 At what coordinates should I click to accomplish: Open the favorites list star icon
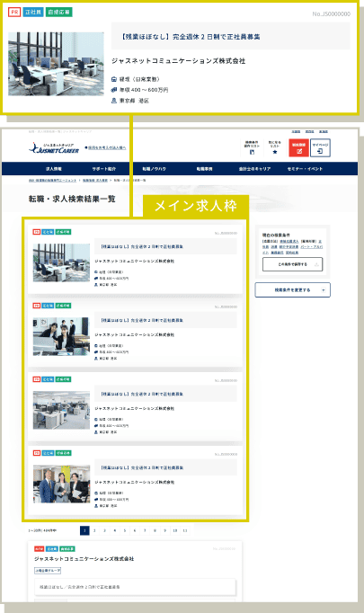(275, 152)
